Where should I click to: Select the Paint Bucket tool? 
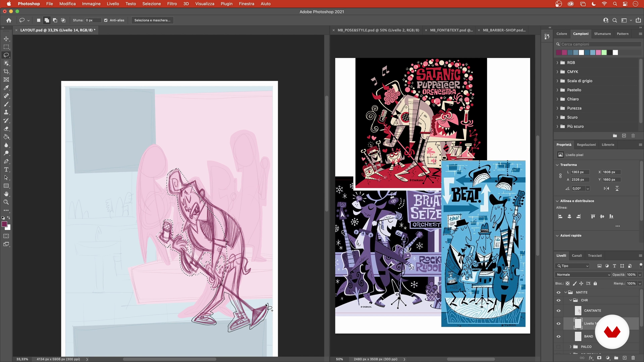point(6,137)
